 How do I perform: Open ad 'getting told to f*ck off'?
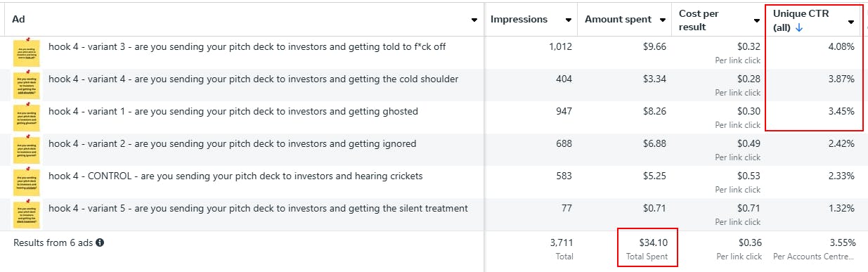tap(247, 47)
